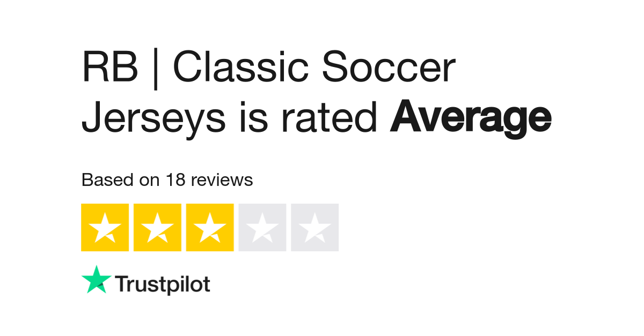Click the "RB" text in the title
Viewport: 644px width, 336px height.
point(110,69)
